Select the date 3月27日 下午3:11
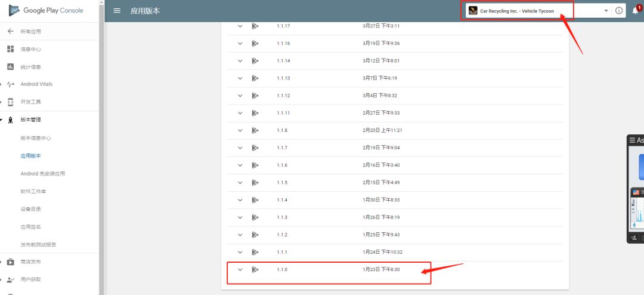644x295 pixels. click(381, 26)
